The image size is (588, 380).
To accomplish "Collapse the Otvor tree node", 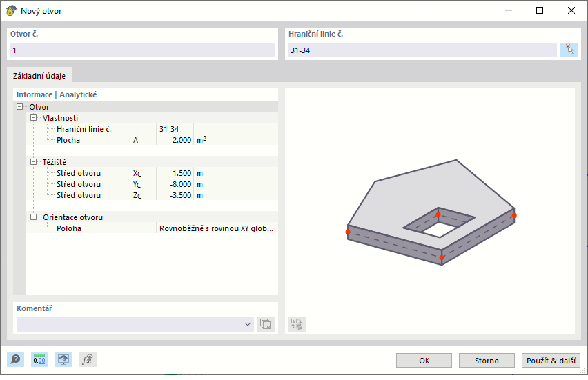I will pos(19,107).
